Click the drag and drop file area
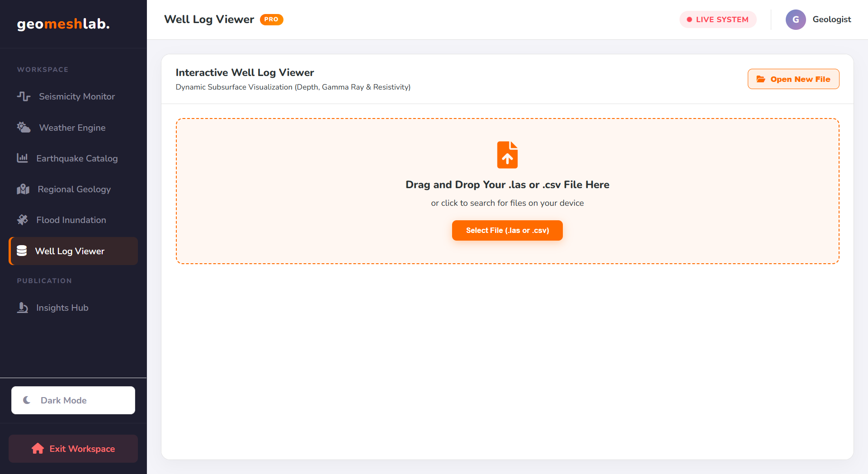Screen dimensions: 868x474 point(507,191)
